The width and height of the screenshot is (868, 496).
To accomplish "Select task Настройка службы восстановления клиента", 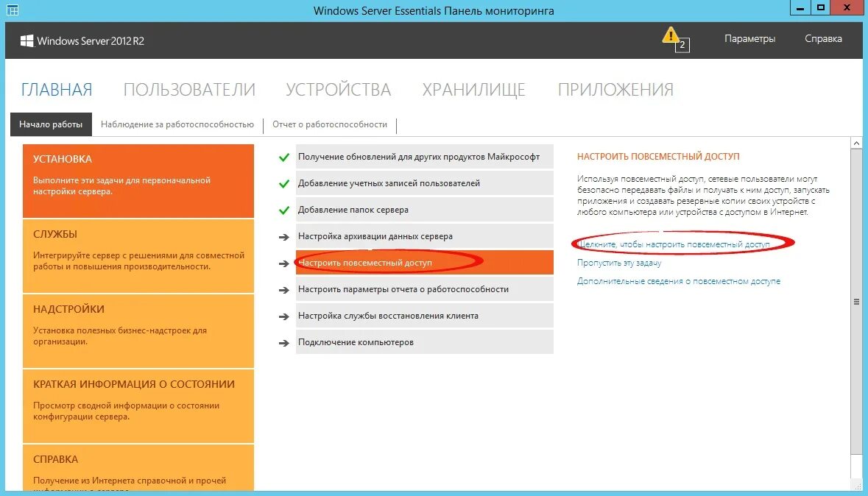I will (425, 316).
